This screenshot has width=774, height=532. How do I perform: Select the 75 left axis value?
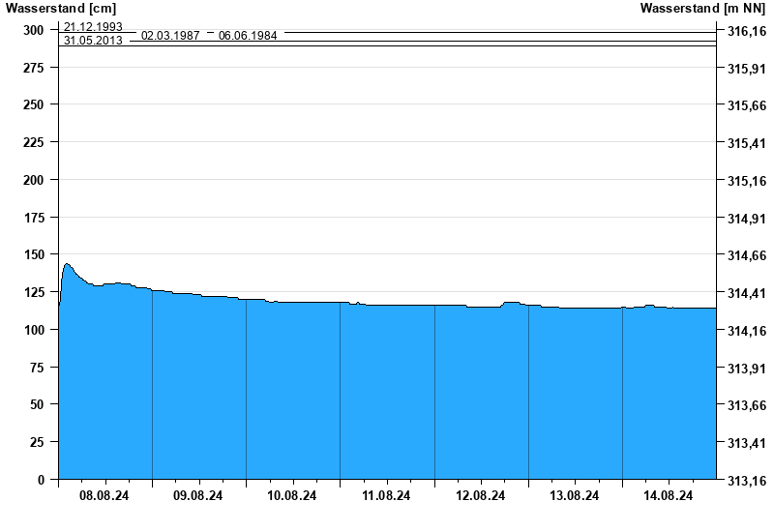pyautogui.click(x=37, y=368)
